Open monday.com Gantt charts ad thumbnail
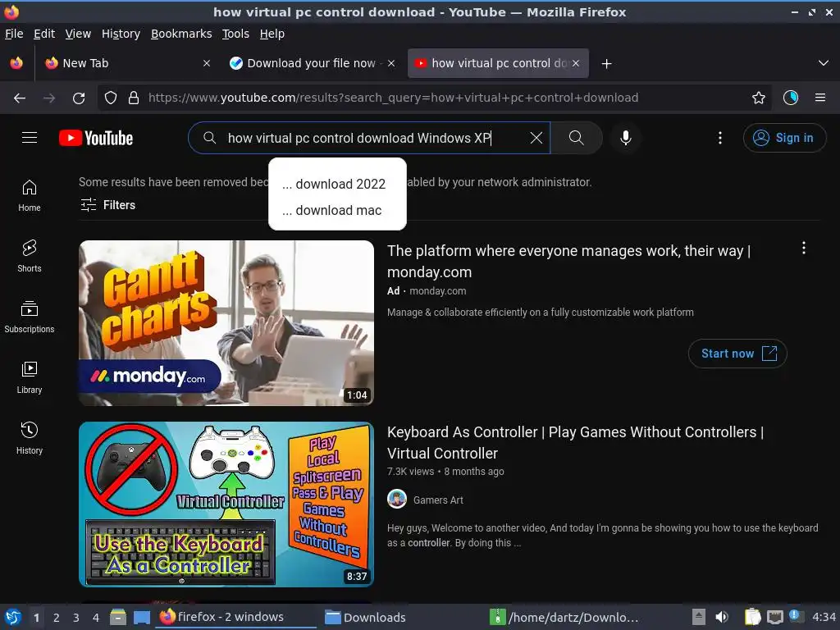 point(226,322)
